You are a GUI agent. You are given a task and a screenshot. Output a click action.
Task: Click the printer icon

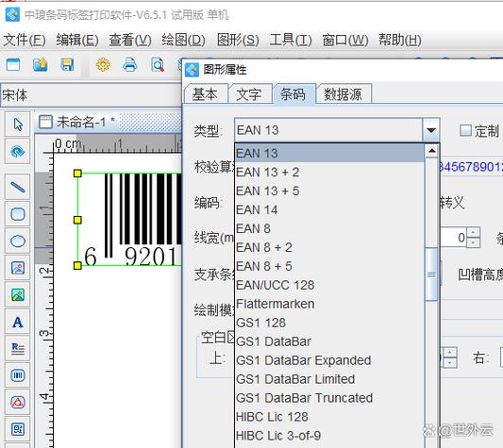tap(130, 65)
